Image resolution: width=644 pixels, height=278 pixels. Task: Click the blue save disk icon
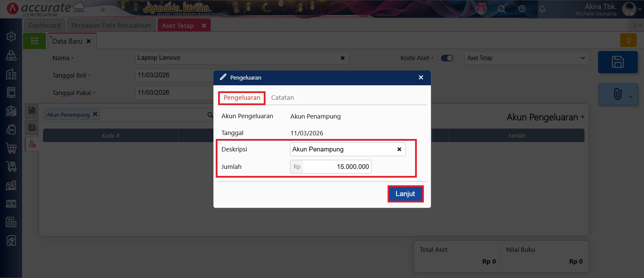[x=617, y=62]
